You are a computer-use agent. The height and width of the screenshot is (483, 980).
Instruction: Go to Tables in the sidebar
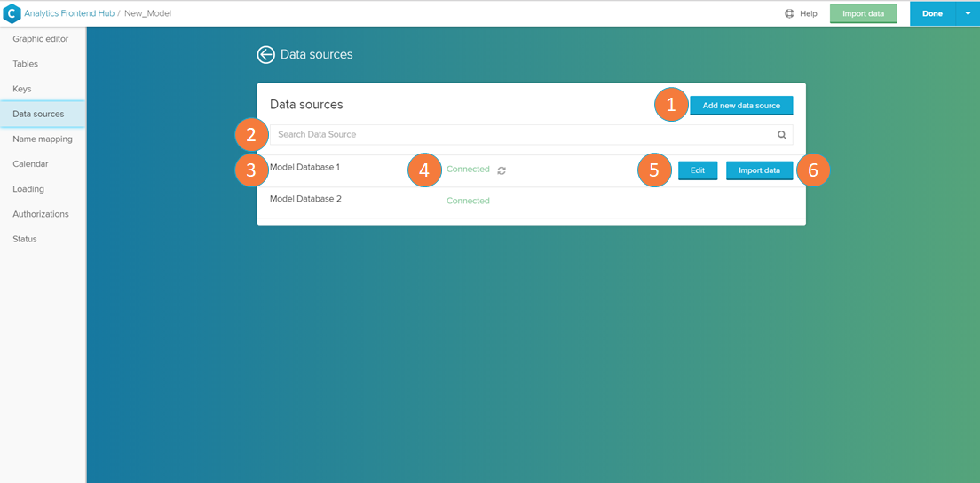25,64
